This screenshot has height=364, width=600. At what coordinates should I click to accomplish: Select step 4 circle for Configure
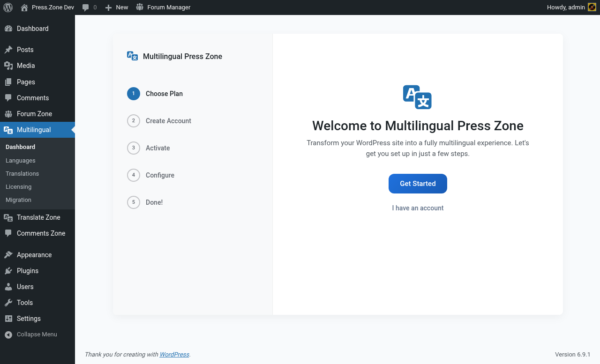tap(134, 175)
